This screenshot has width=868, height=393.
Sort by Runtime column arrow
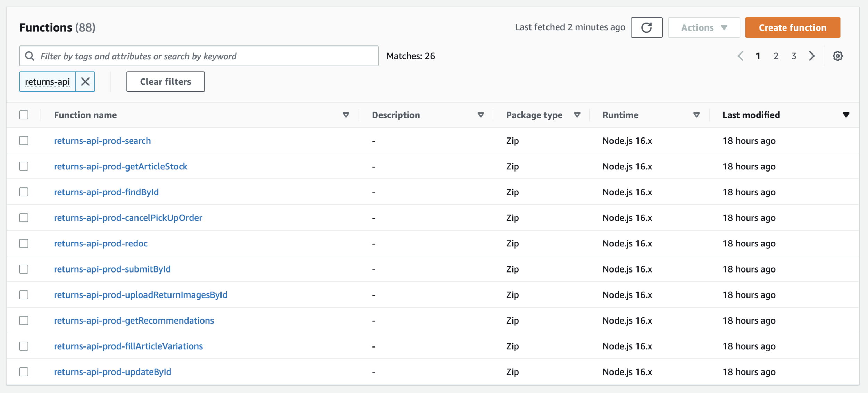(696, 115)
